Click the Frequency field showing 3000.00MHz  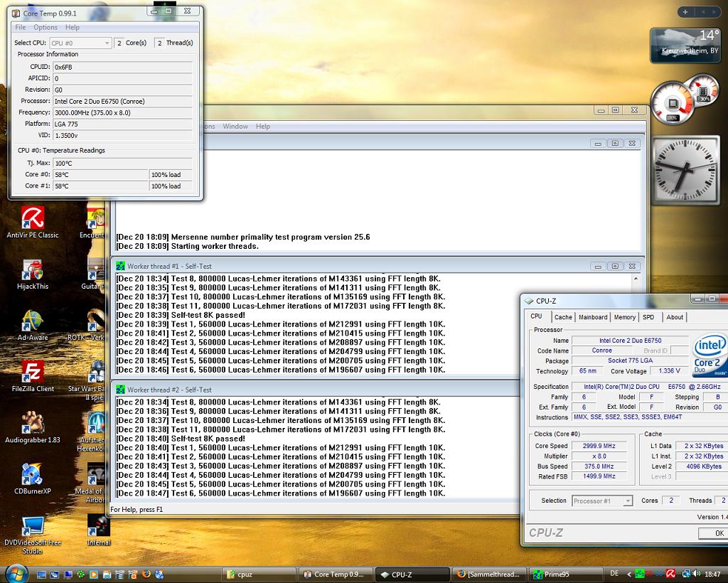point(122,112)
